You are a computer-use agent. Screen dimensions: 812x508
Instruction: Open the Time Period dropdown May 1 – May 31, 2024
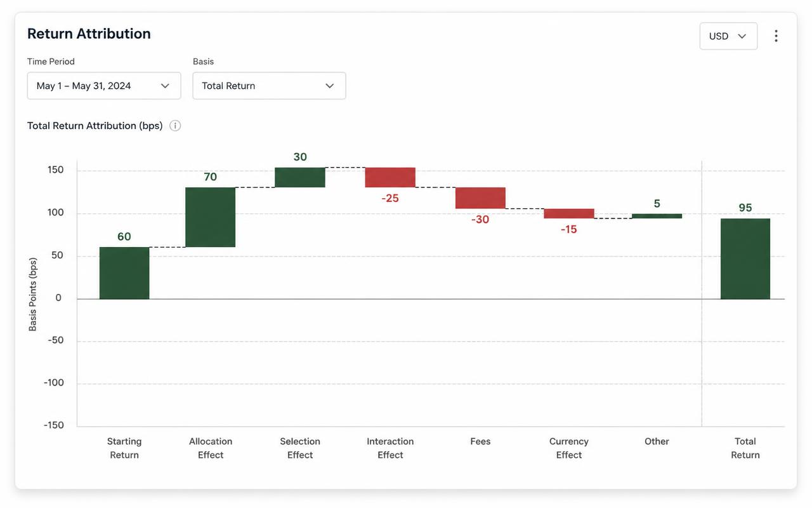click(x=104, y=86)
